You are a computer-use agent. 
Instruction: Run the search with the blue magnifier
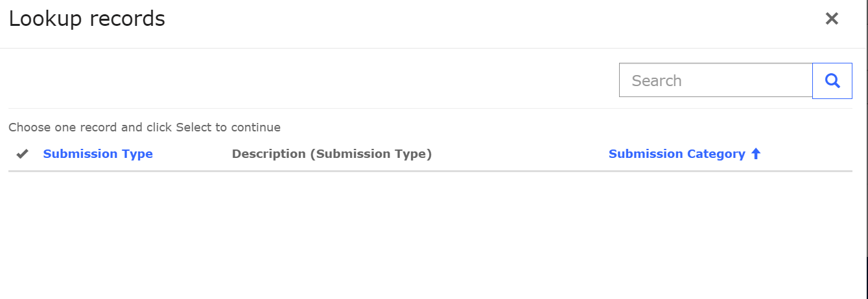[832, 81]
